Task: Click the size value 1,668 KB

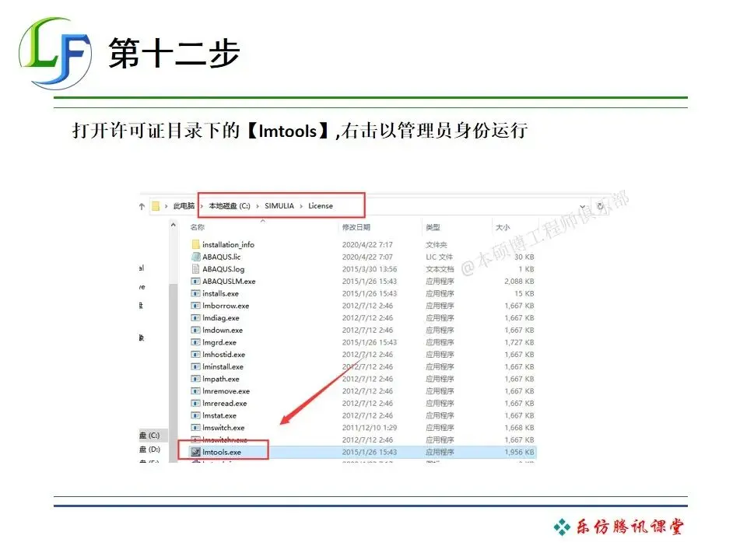Action: 519,428
